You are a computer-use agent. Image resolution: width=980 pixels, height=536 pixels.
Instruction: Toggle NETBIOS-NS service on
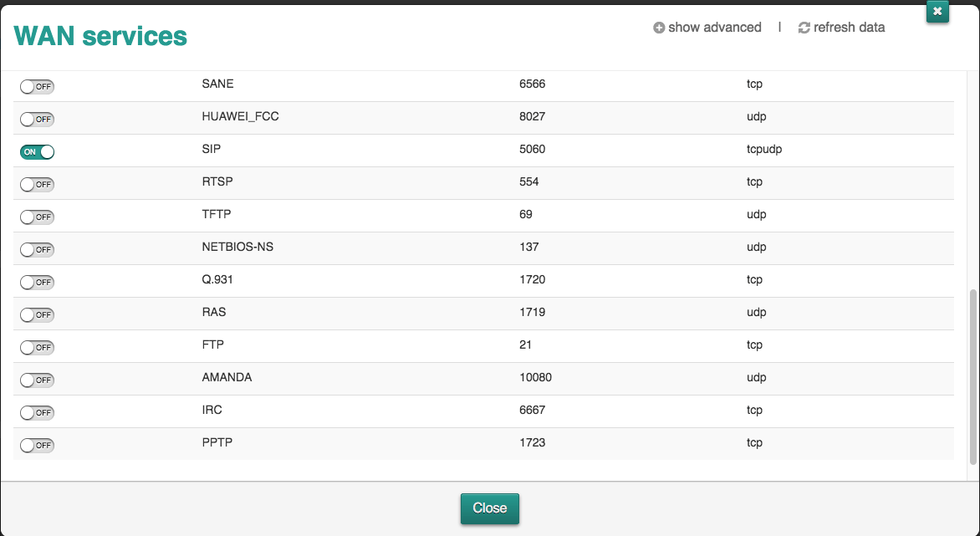click(37, 249)
